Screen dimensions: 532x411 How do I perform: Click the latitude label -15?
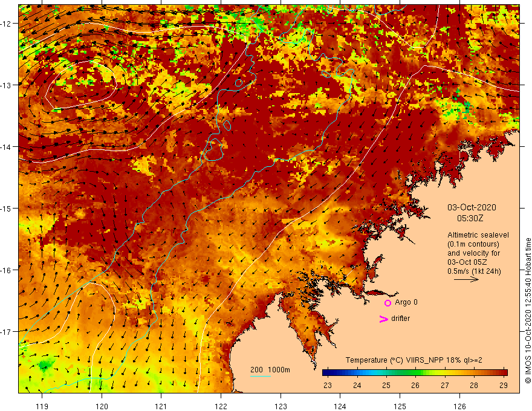[6, 208]
